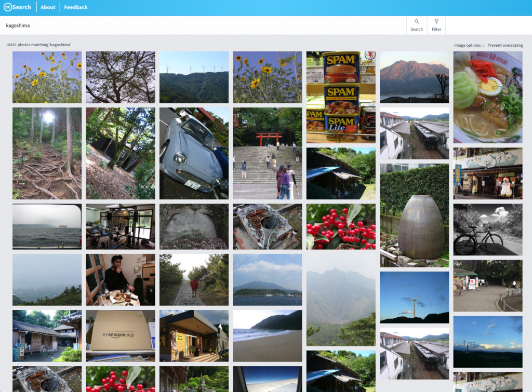
Task: Open the sandy beach shoreline photo
Action: [x=267, y=335]
